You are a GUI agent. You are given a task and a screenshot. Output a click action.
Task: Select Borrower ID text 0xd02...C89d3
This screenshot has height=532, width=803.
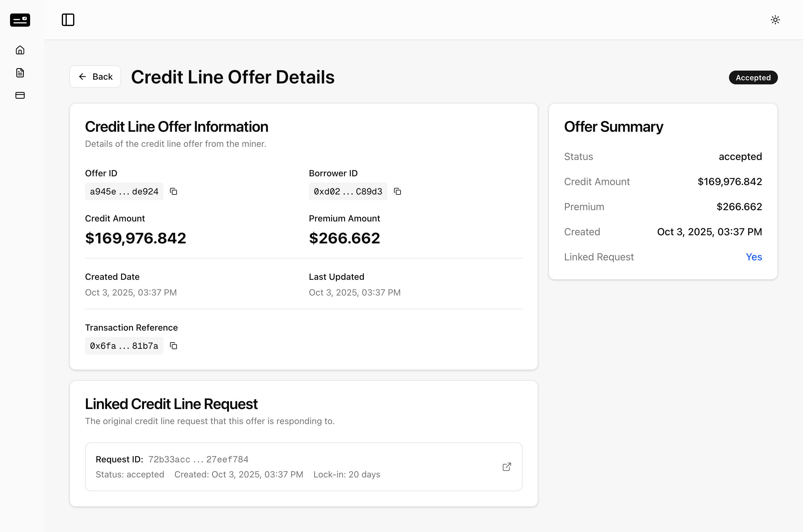(348, 191)
